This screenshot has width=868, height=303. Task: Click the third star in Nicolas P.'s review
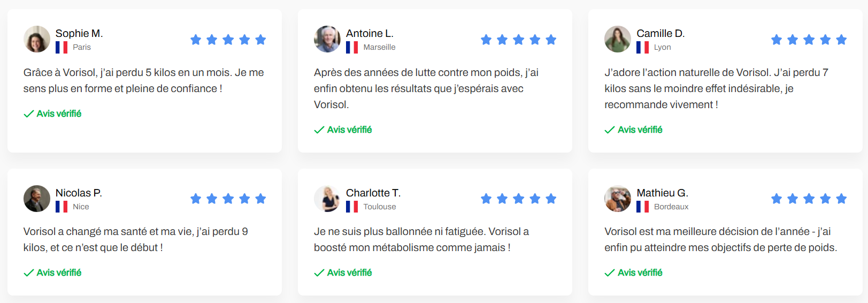click(228, 199)
